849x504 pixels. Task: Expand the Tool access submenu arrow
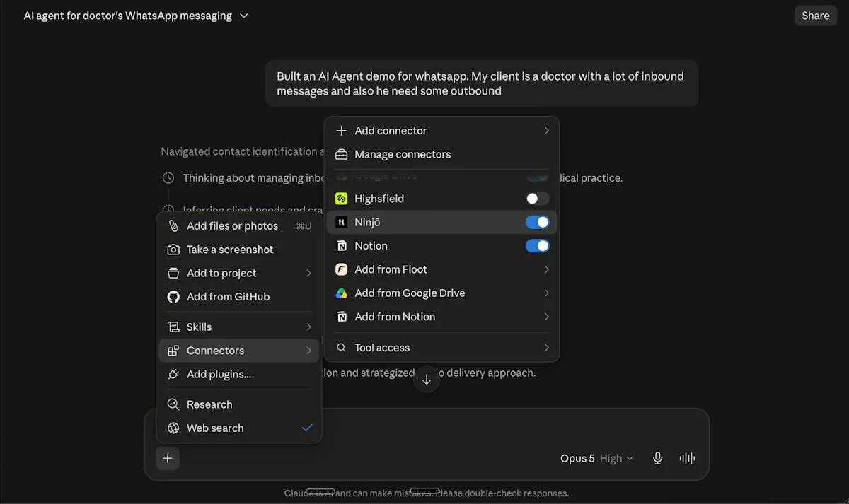coord(546,348)
